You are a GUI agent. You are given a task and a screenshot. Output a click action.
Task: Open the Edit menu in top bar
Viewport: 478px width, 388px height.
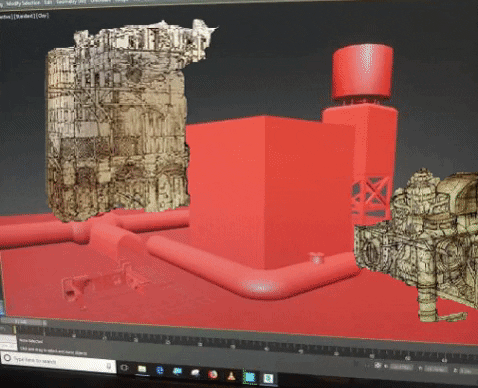click(x=48, y=2)
